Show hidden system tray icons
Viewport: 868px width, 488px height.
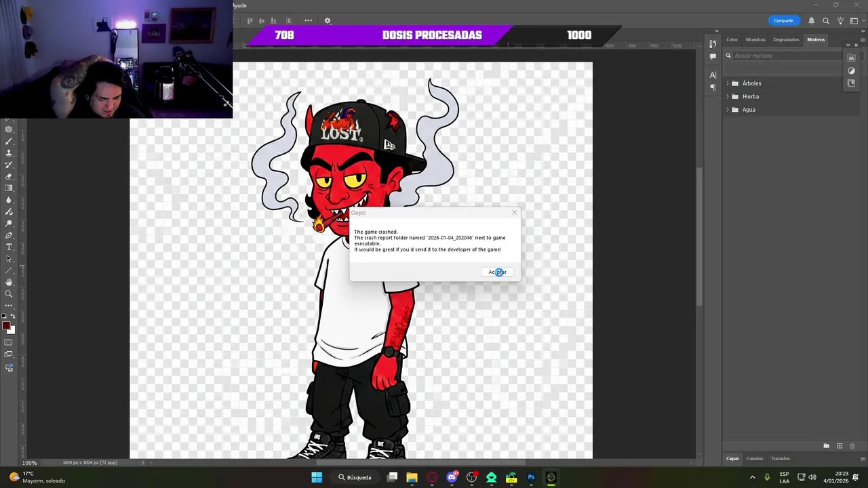752,477
